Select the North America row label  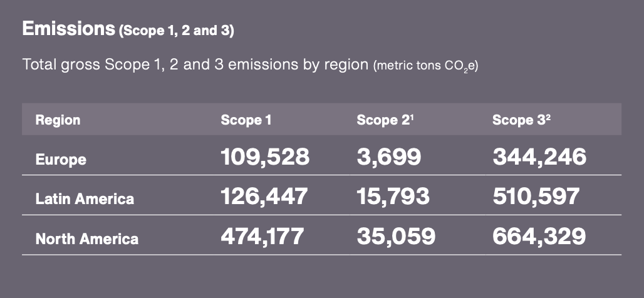click(x=87, y=239)
